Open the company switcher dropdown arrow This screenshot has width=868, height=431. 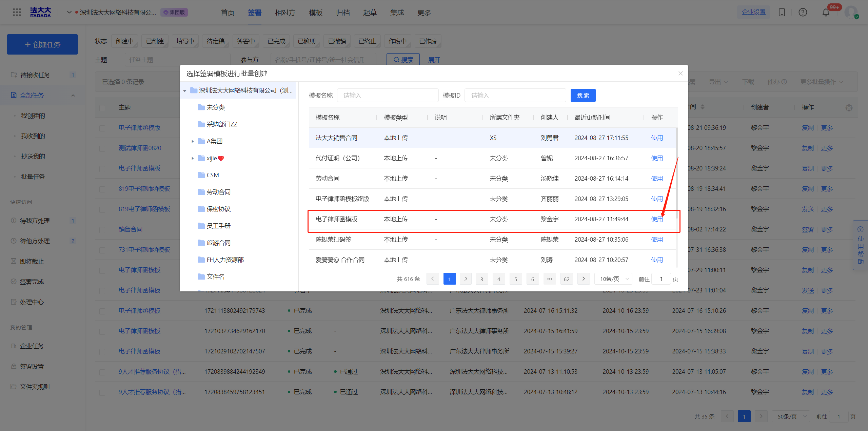[69, 12]
